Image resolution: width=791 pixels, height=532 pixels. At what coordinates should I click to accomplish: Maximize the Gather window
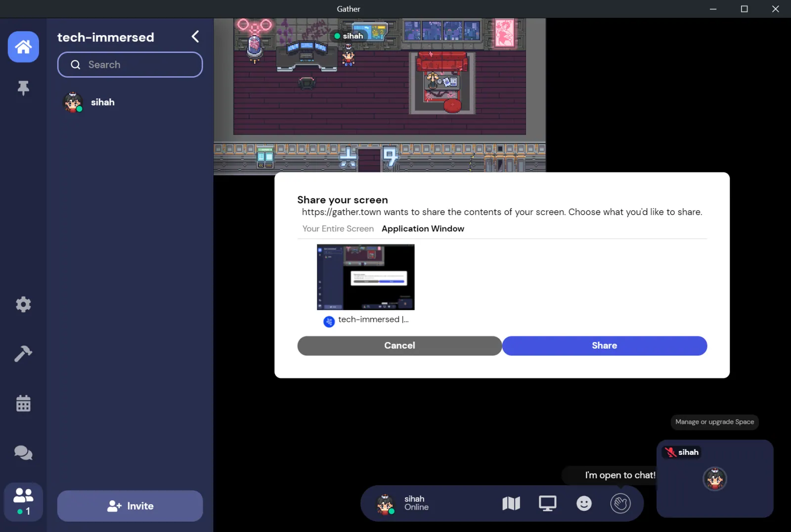744,9
